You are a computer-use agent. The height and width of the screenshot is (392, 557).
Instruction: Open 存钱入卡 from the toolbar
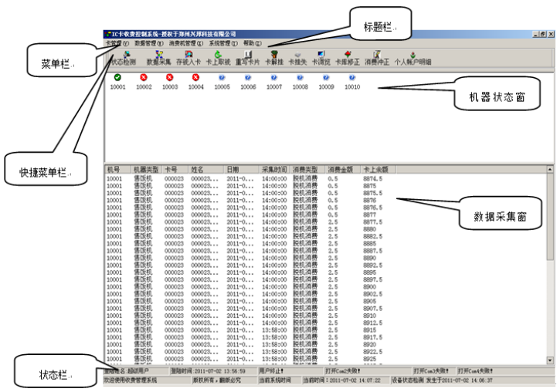pos(188,58)
